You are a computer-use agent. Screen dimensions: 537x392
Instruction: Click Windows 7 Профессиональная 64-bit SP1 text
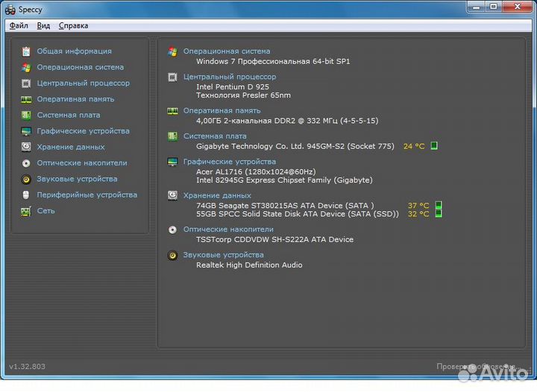pyautogui.click(x=273, y=62)
